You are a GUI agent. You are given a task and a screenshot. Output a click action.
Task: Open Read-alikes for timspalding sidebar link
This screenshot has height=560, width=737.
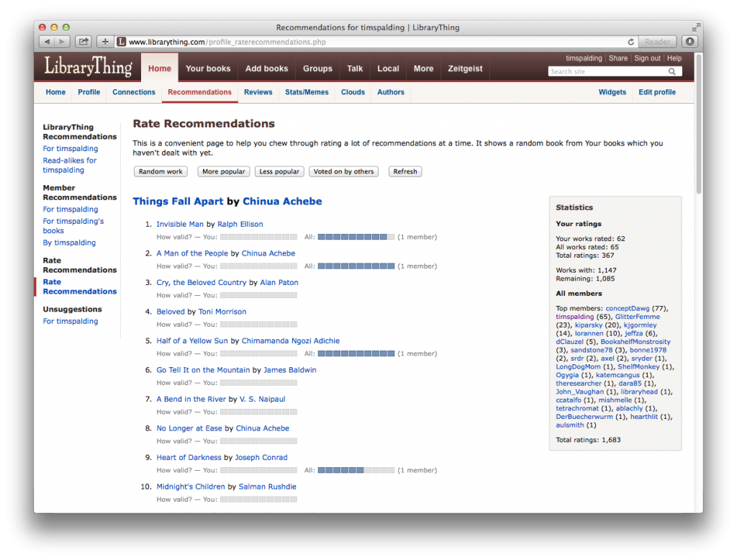pos(70,165)
